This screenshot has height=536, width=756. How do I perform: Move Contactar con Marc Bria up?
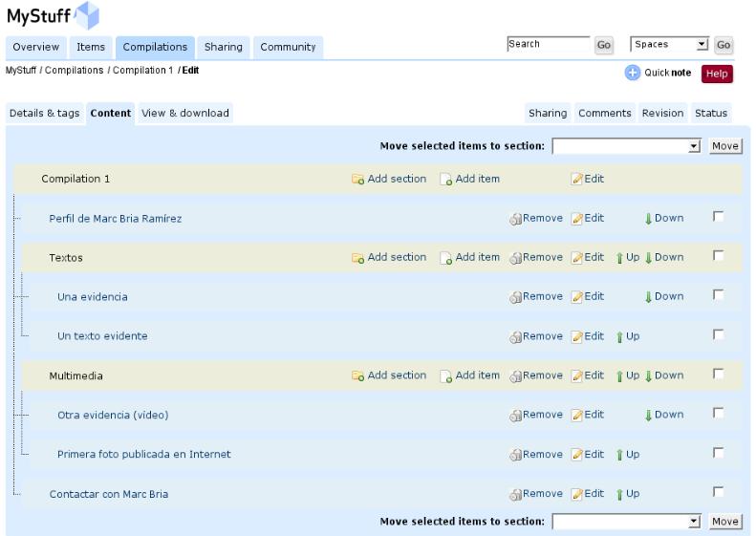point(620,494)
